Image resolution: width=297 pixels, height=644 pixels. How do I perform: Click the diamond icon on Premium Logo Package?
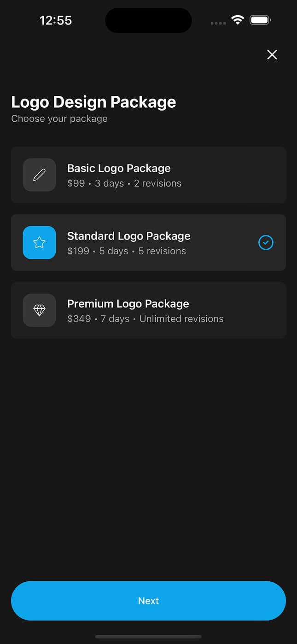tap(39, 310)
